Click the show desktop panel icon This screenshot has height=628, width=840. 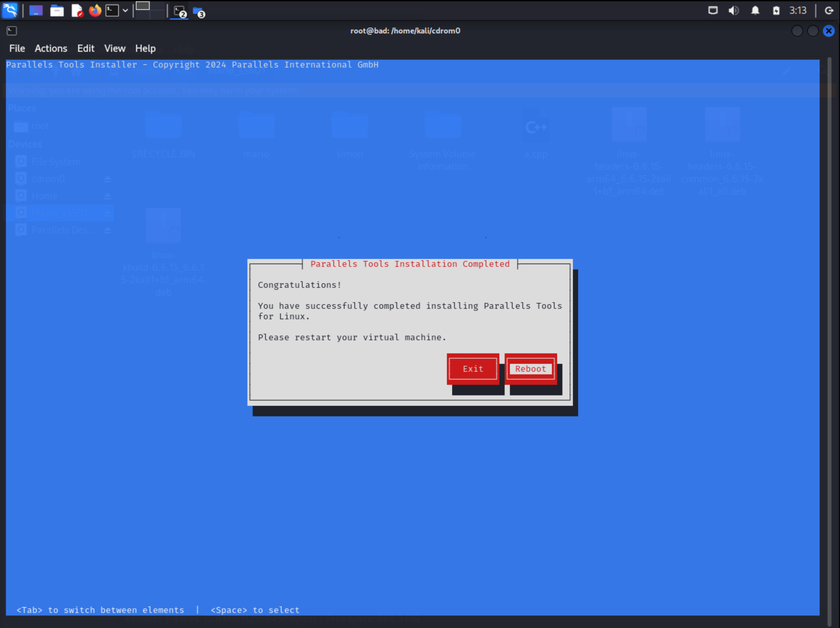[36, 11]
